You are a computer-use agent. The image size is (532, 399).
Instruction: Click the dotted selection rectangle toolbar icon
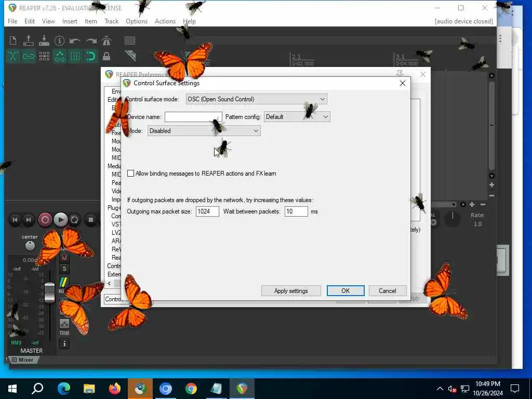(129, 41)
